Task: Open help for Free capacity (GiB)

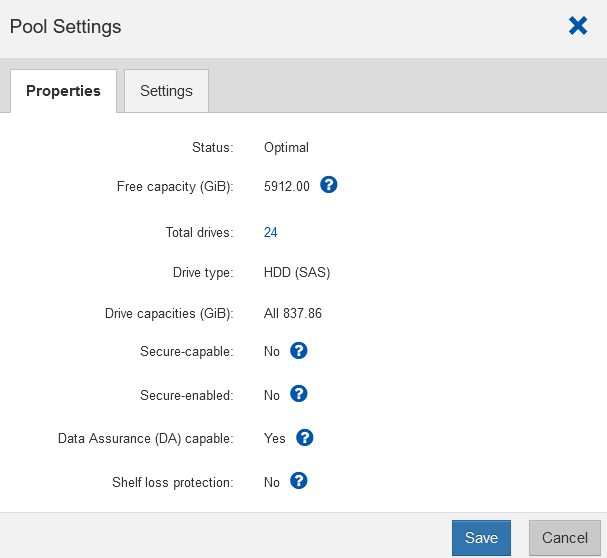Action: 328,185
